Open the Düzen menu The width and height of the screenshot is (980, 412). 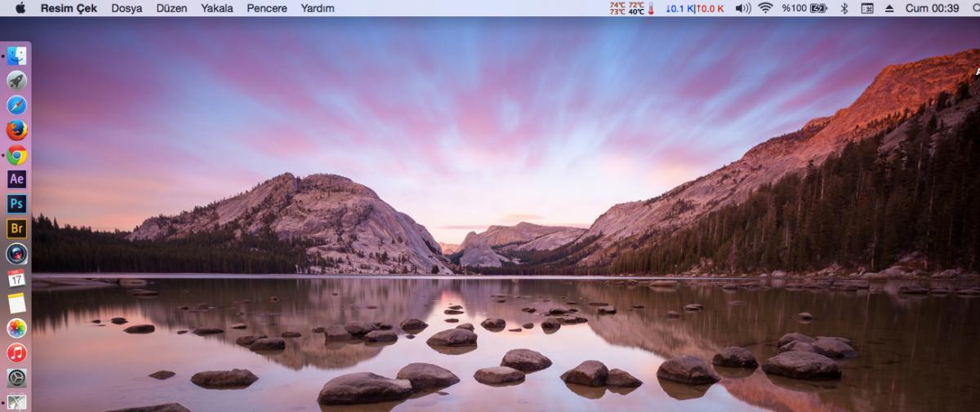171,8
